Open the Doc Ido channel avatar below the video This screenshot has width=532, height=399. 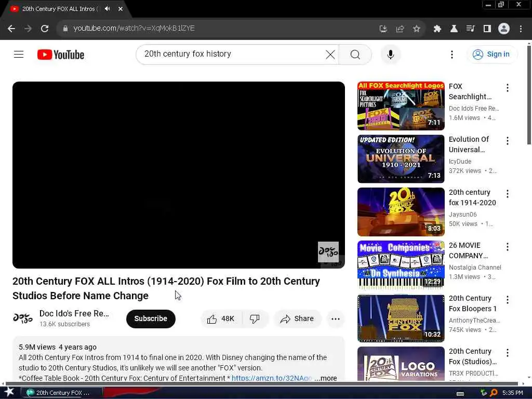(x=22, y=318)
